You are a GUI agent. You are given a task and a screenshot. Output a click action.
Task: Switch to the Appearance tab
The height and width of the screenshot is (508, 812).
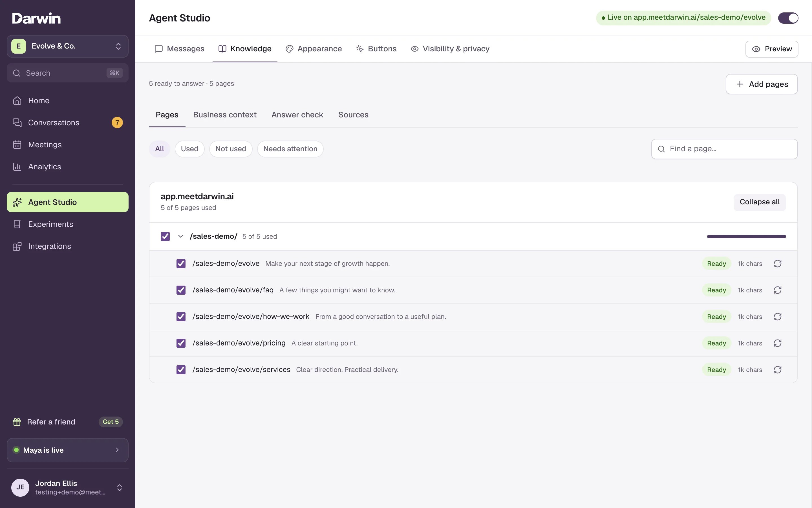coord(314,49)
